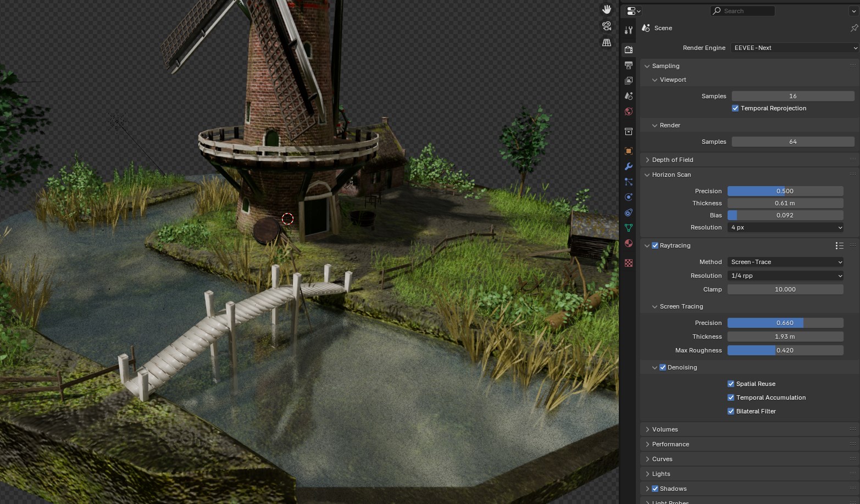Screen dimensions: 860x504
Task: Toggle Temporal Accumulation checkbox
Action: pos(731,397)
